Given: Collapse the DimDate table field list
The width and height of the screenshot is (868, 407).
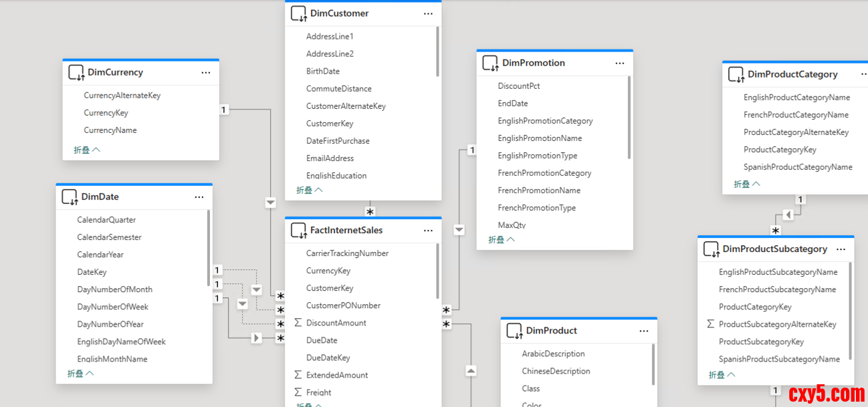Looking at the screenshot, I should pyautogui.click(x=80, y=374).
